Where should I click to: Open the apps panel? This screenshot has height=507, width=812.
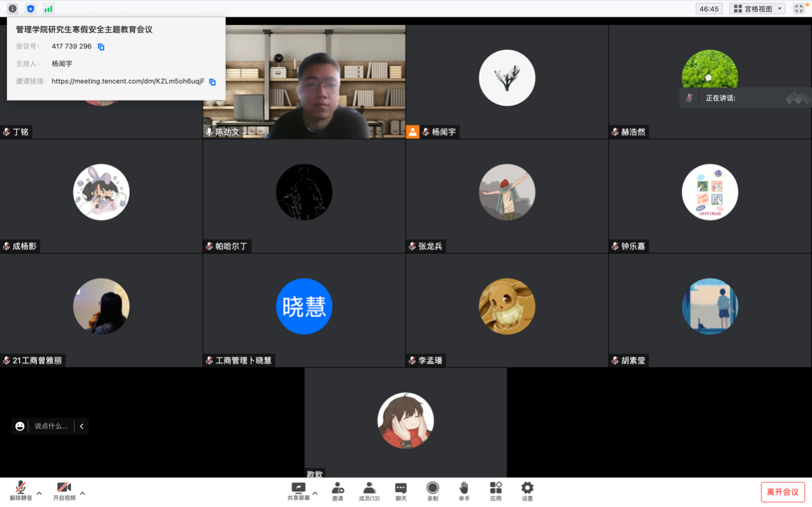click(x=495, y=491)
